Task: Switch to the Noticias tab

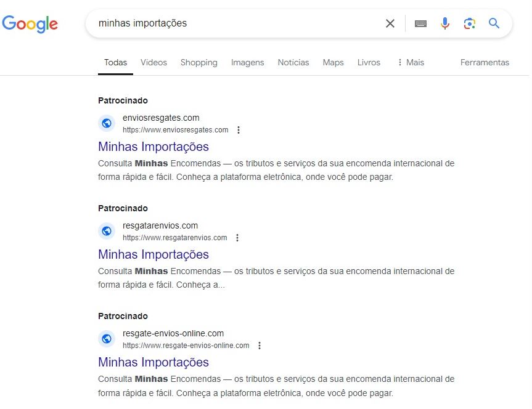Action: [293, 62]
